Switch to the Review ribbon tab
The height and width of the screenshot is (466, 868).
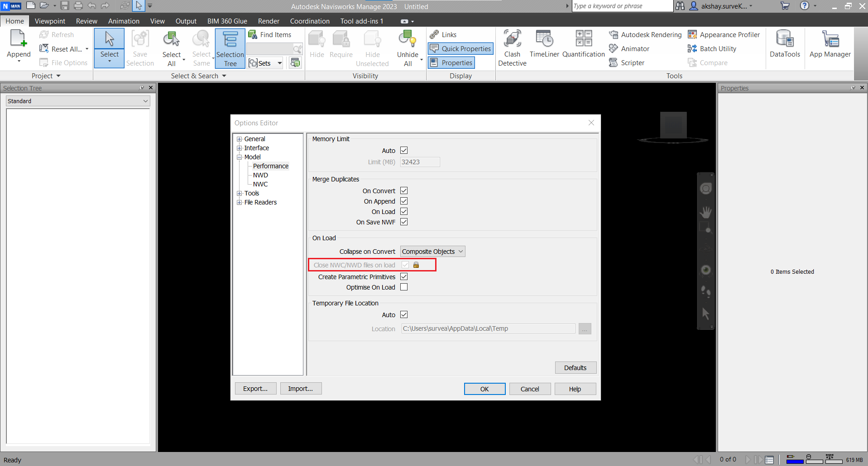[86, 21]
